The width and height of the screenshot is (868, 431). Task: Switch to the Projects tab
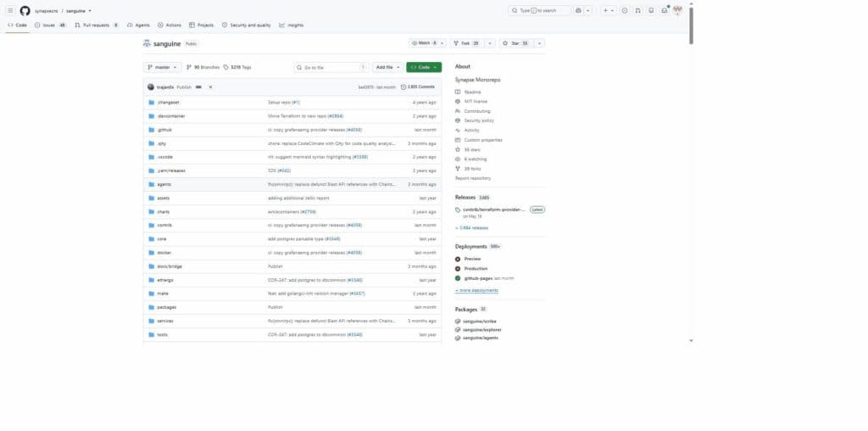coord(202,25)
